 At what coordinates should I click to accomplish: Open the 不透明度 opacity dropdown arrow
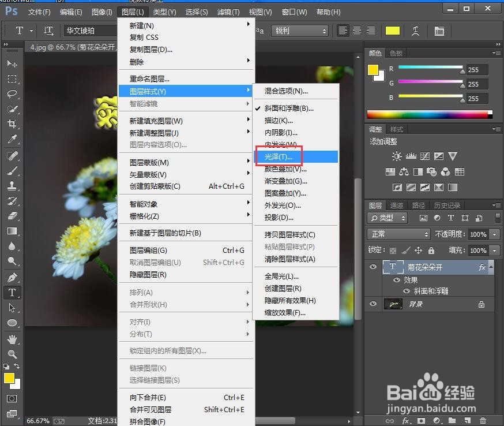pyautogui.click(x=494, y=234)
